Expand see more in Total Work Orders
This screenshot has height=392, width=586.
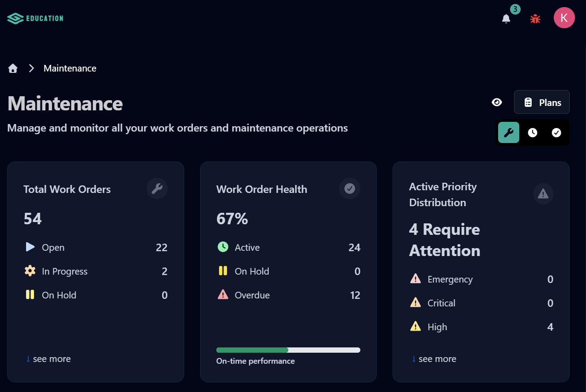48,359
